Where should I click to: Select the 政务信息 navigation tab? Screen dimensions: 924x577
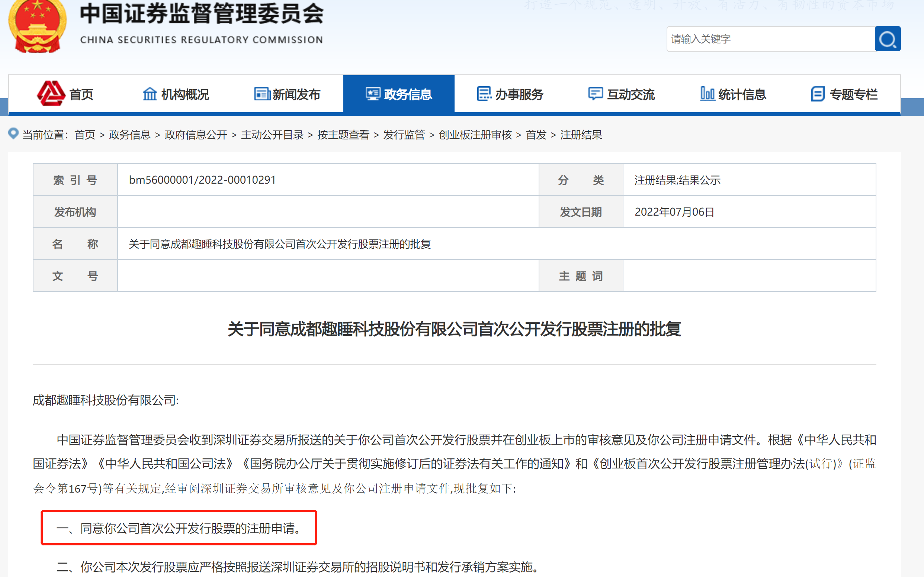click(399, 94)
